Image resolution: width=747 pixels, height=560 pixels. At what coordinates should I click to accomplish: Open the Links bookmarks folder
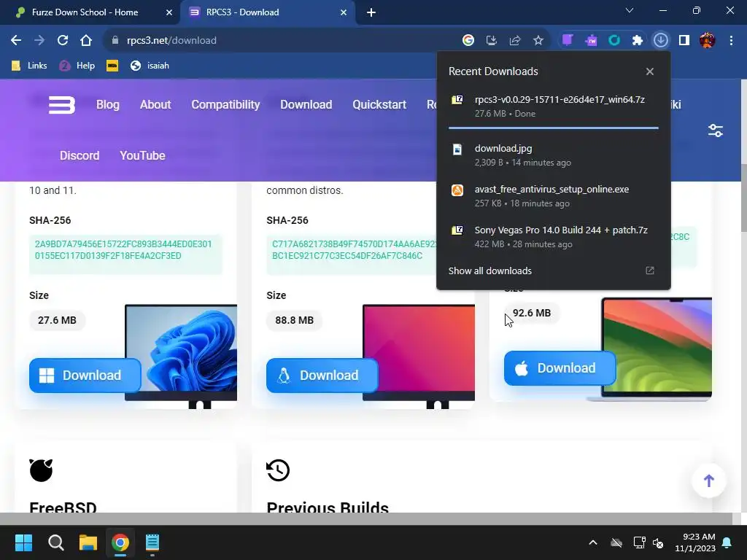pos(29,66)
